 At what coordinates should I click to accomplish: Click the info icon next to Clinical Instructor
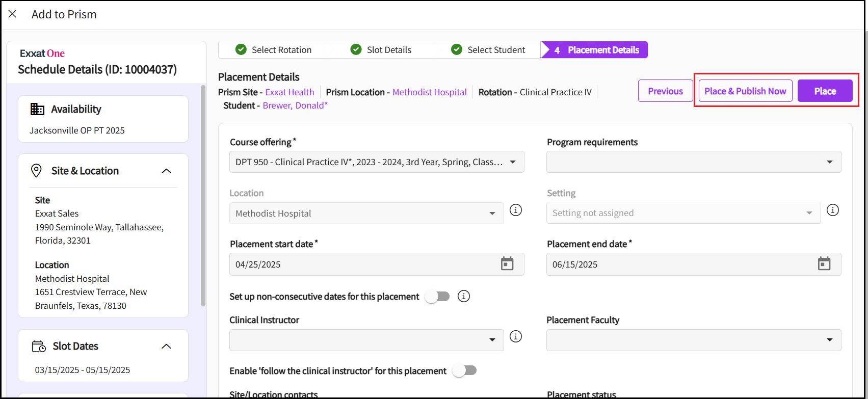coord(516,336)
